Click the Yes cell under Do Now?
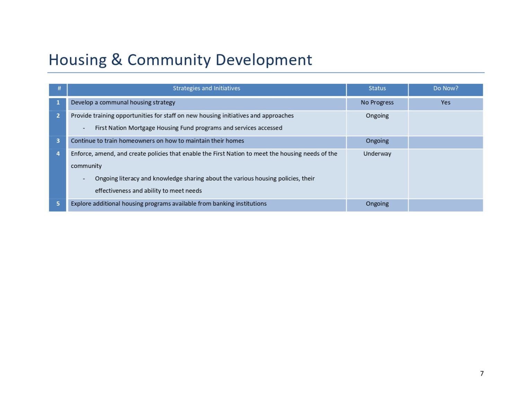Image resolution: width=532 pixels, height=411 pixels. [445, 102]
